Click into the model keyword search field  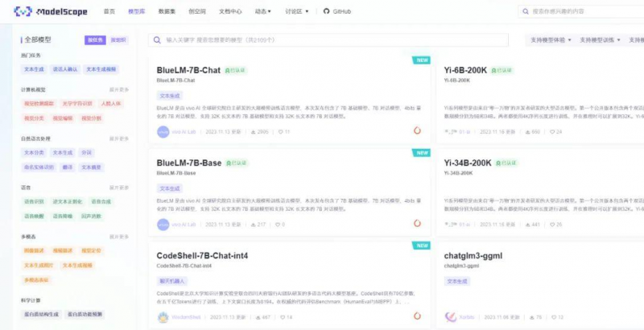coord(328,40)
